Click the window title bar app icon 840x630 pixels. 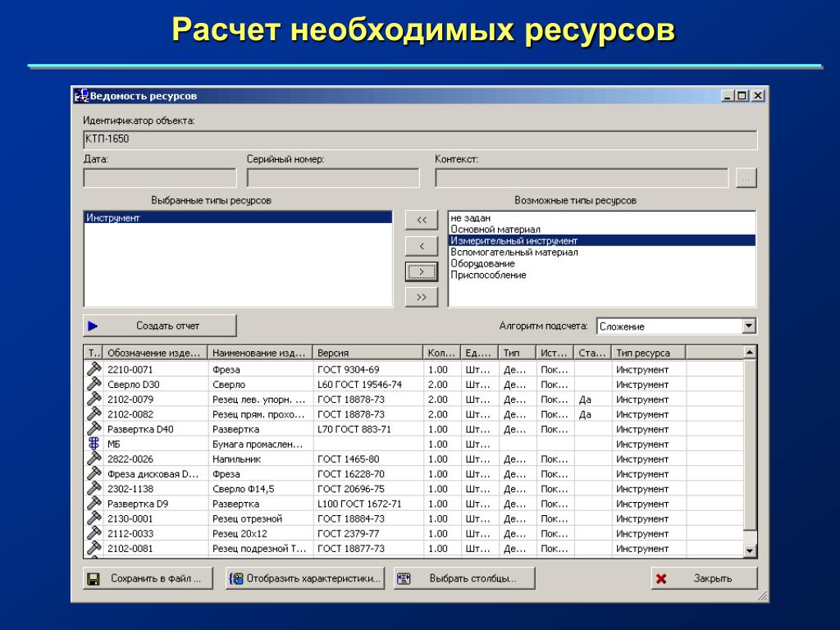(80, 95)
